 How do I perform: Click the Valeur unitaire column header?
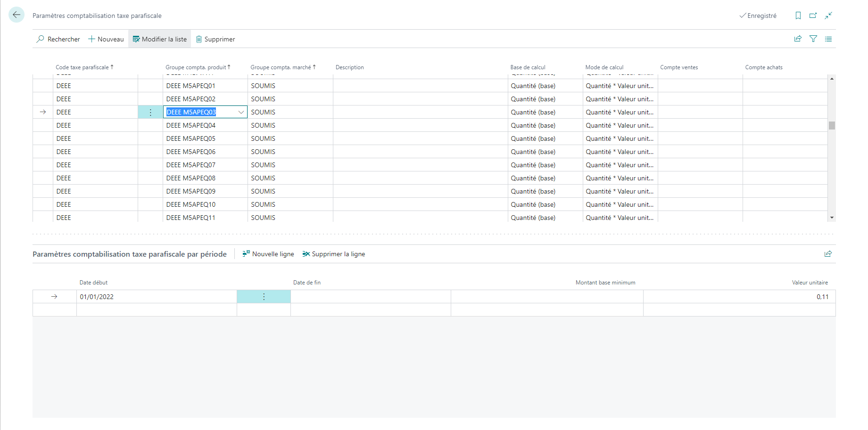coord(810,283)
